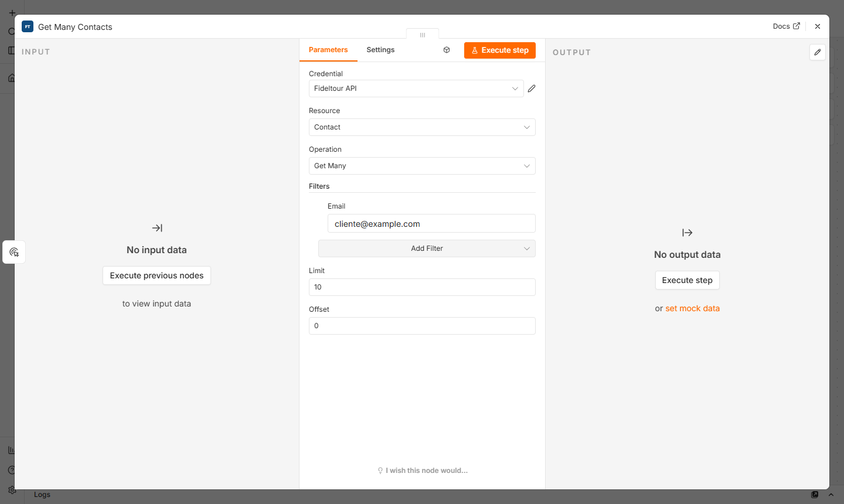Click the Email filter input field
Screen dimensions: 844x504
(431, 224)
